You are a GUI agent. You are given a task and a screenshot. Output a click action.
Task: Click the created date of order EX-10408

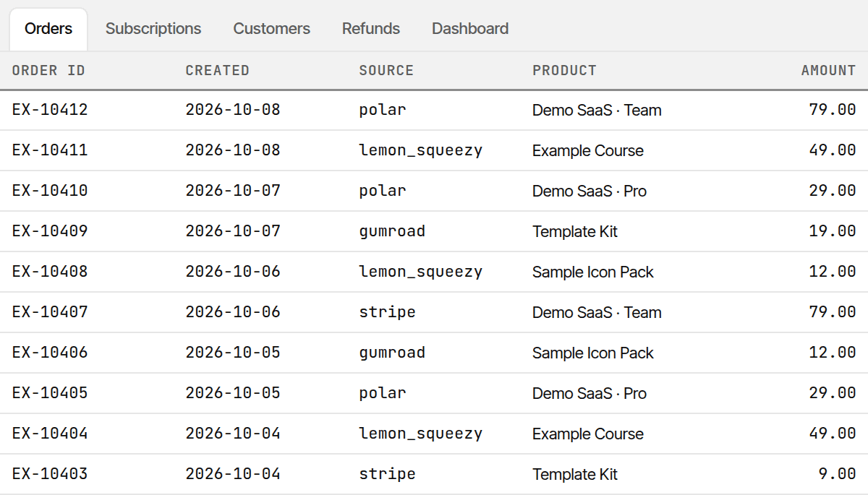click(233, 272)
